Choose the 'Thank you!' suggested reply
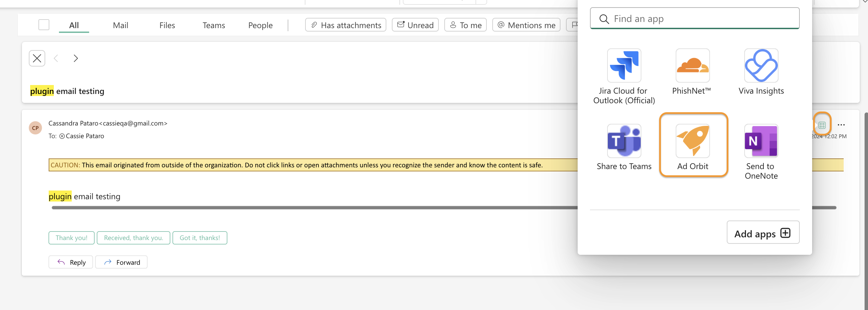This screenshot has width=868, height=310. click(71, 238)
